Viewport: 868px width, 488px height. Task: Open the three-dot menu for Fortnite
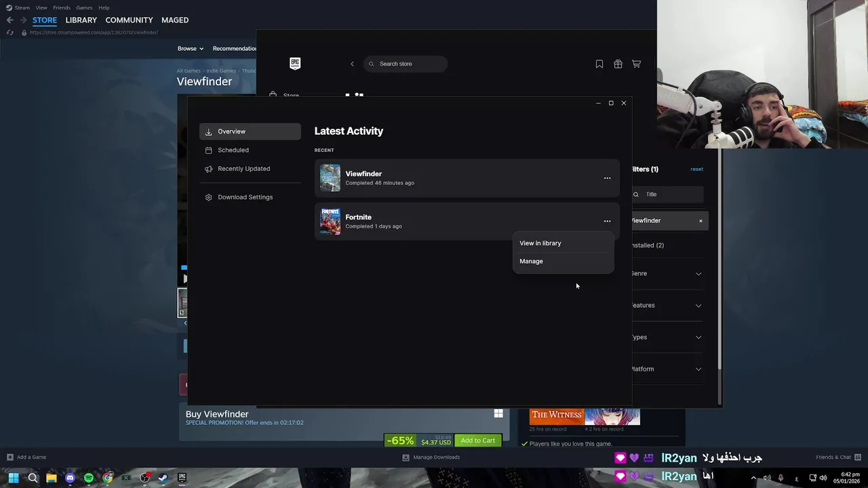pyautogui.click(x=607, y=221)
